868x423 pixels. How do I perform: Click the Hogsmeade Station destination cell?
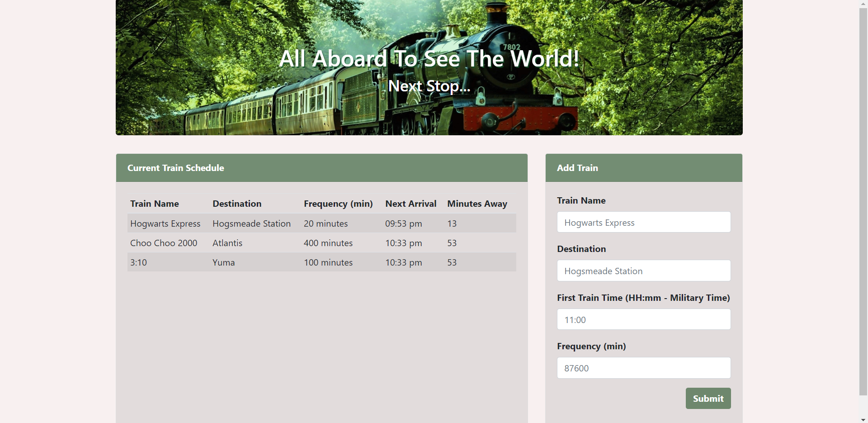pos(251,223)
